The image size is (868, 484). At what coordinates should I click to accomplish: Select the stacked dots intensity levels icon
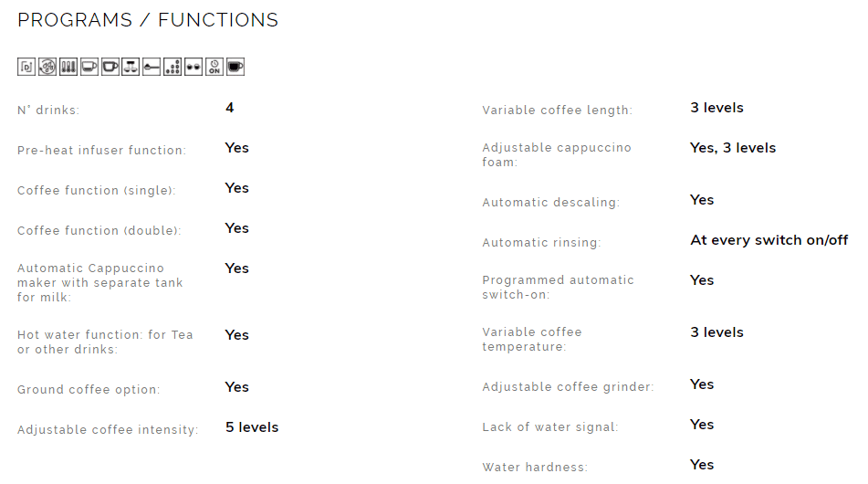(x=173, y=67)
